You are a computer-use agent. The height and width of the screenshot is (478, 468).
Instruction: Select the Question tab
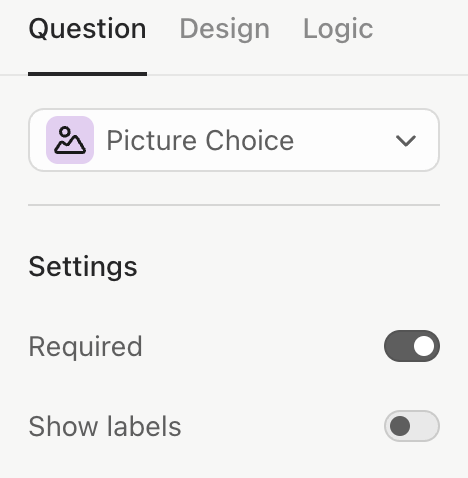(x=87, y=29)
